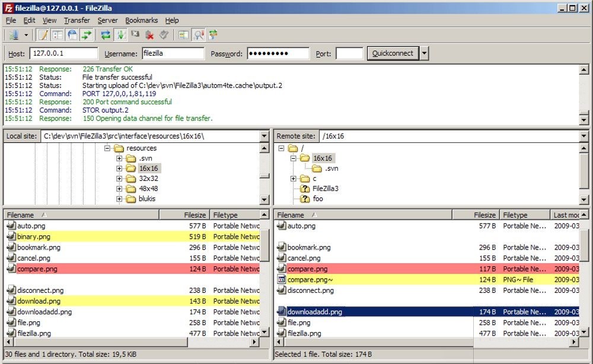Expand the 48x48 folder node
This screenshot has width=593, height=364.
pos(119,189)
